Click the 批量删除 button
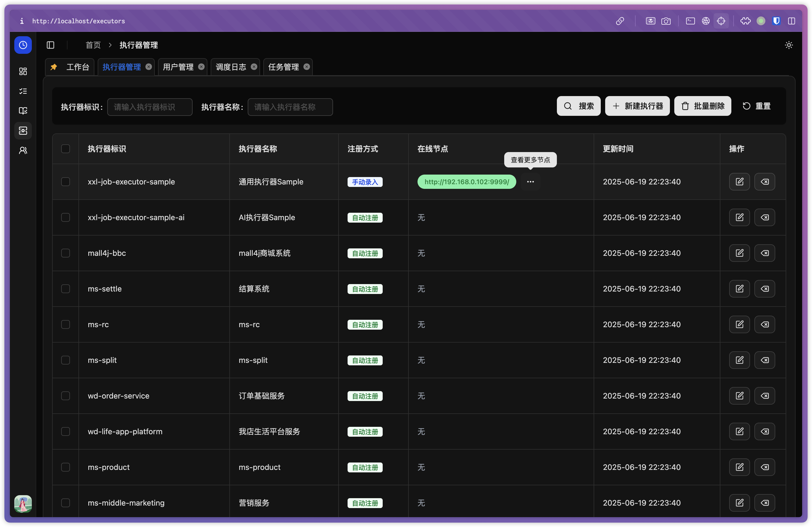Viewport: 812px width, 527px height. 702,106
